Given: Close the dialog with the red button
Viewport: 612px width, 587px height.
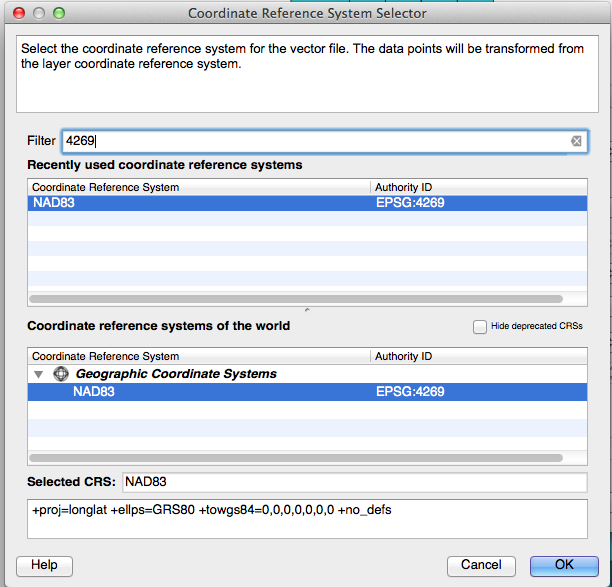Looking at the screenshot, I should (19, 13).
